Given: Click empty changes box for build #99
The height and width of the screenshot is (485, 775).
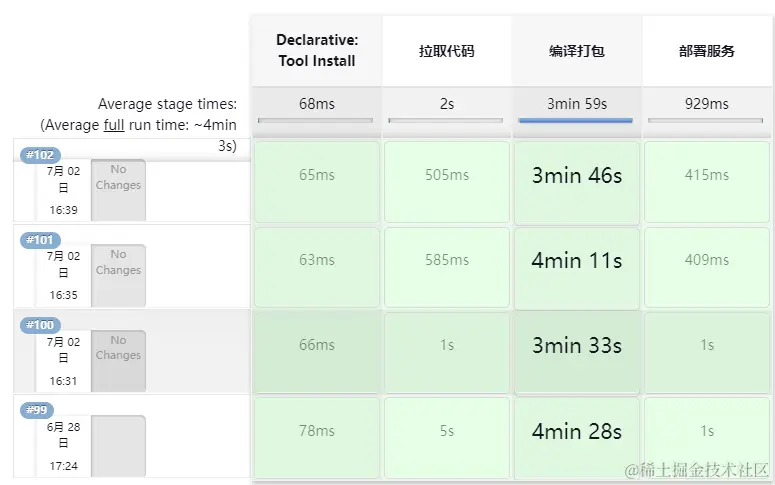Looking at the screenshot, I should (x=118, y=444).
